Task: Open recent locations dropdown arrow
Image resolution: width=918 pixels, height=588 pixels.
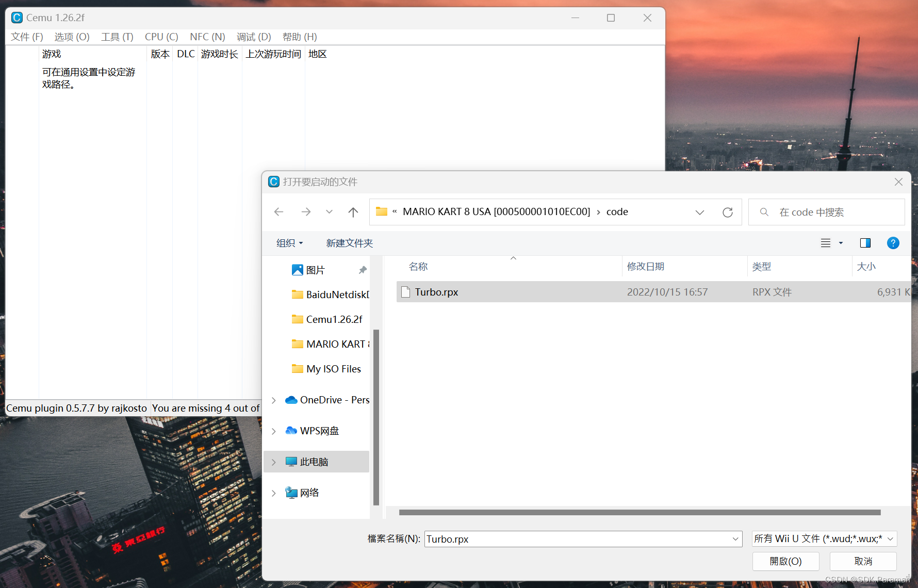Action: pos(329,212)
